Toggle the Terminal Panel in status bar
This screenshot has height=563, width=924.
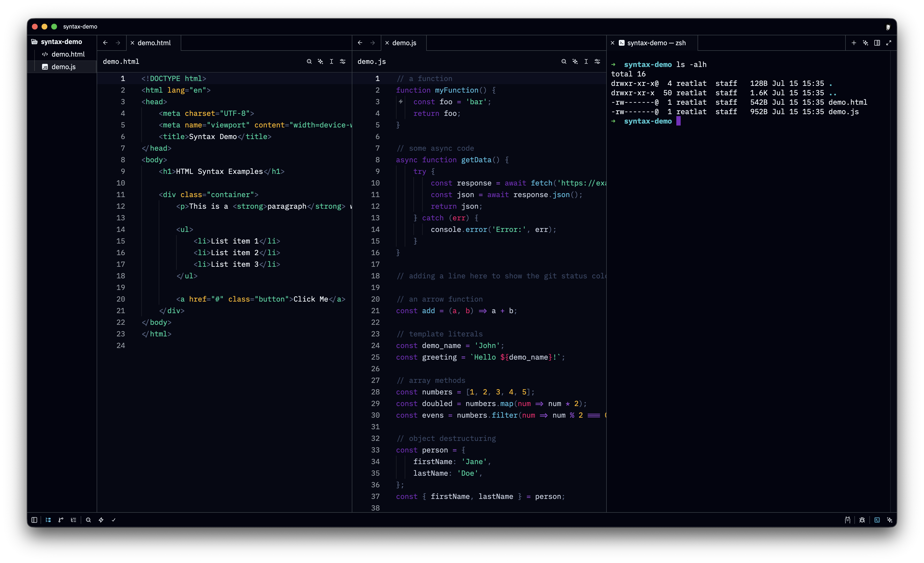[x=877, y=520]
